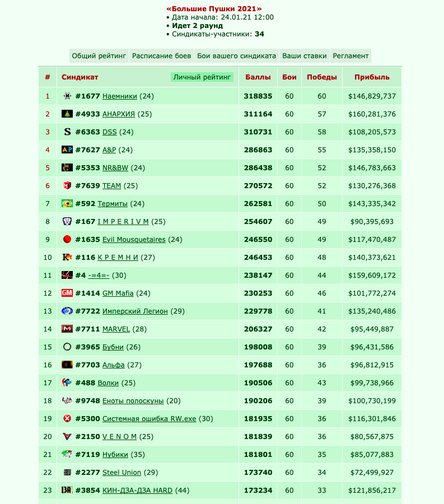The height and width of the screenshot is (504, 444).
Task: Click the DSS letter S emblem
Action: pos(67,132)
